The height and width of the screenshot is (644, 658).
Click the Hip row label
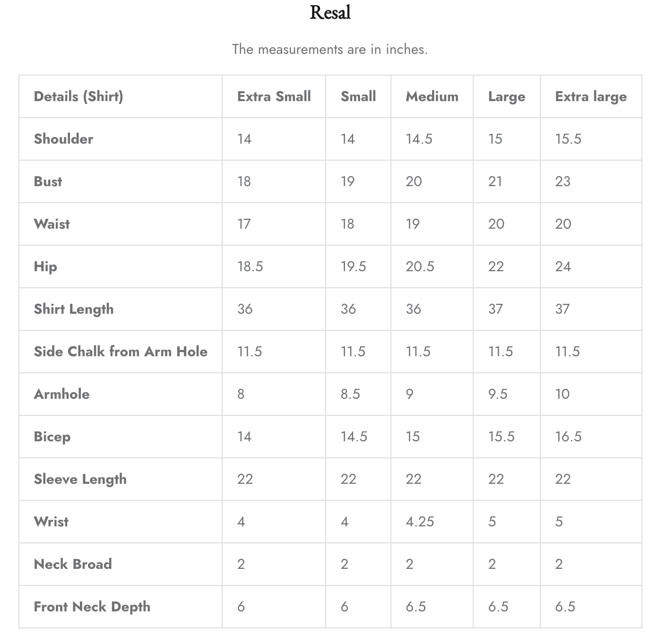(45, 266)
